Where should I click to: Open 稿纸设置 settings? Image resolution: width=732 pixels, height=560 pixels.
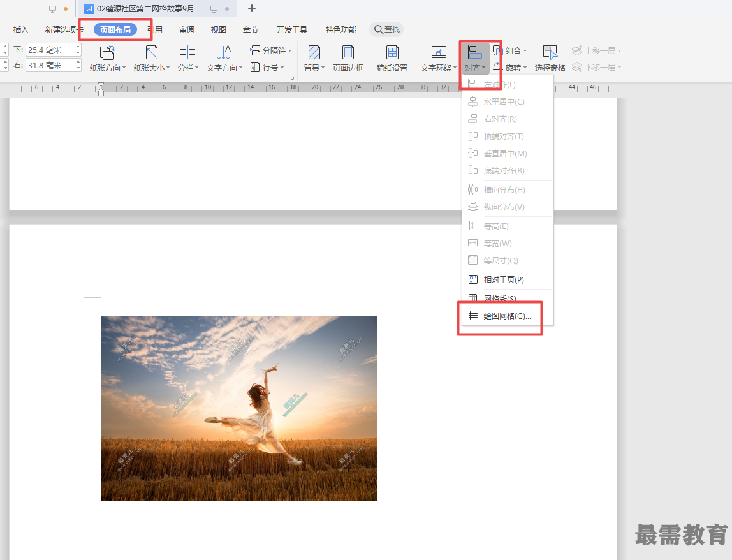coord(392,59)
